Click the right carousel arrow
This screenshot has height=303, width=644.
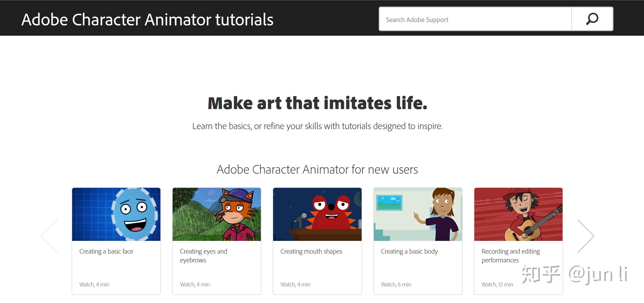(x=585, y=236)
